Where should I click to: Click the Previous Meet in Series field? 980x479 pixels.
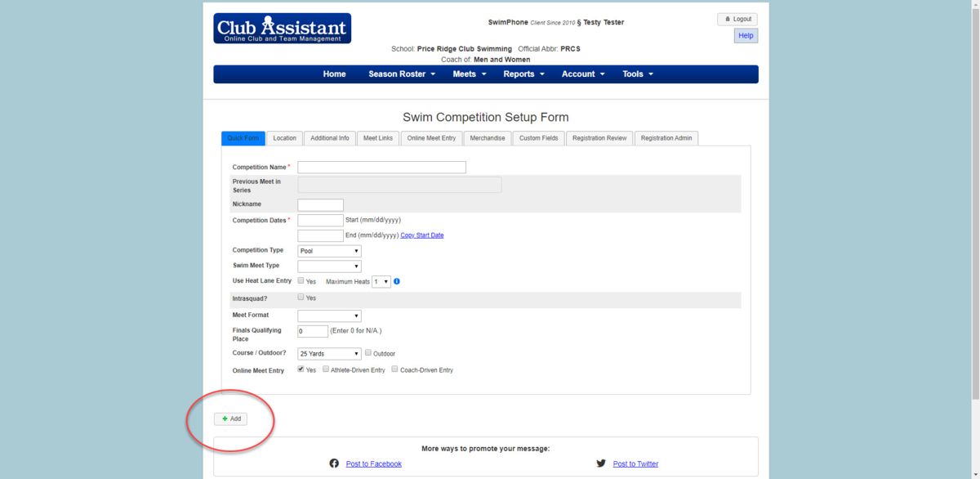[x=399, y=185]
